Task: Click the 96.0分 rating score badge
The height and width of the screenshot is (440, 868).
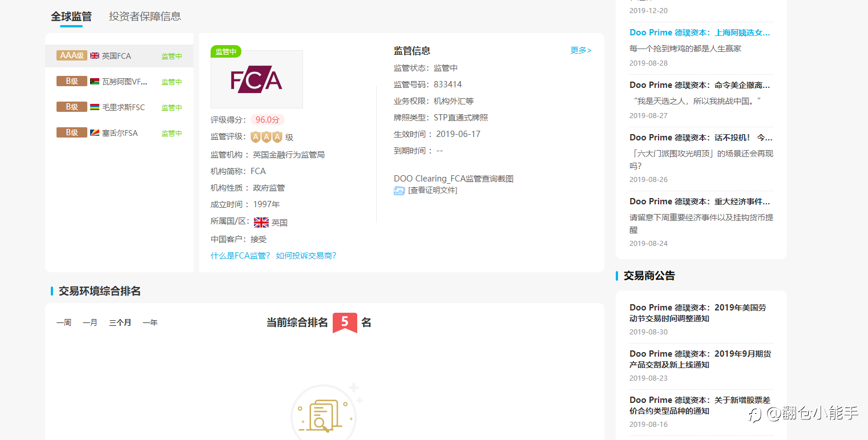Action: 267,120
